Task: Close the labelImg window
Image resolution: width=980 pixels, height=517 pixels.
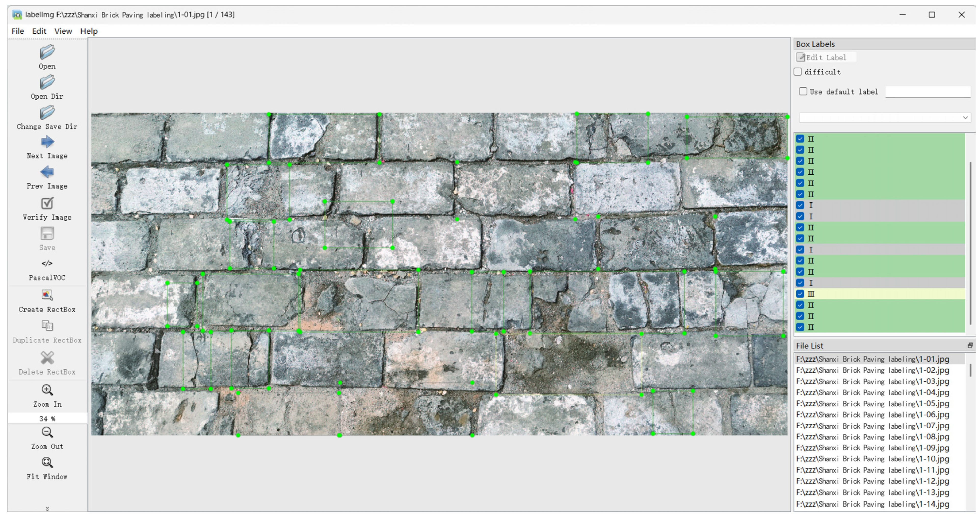Action: point(961,15)
